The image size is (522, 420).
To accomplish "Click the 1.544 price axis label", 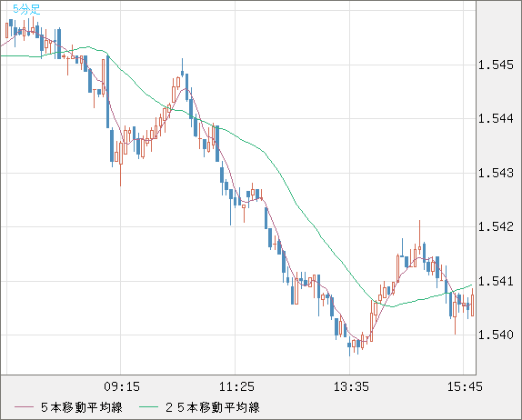I will coord(496,118).
